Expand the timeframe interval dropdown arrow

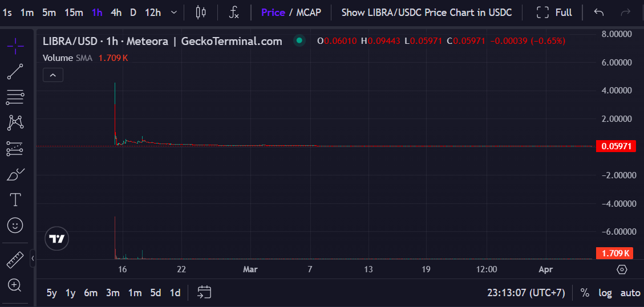(174, 13)
